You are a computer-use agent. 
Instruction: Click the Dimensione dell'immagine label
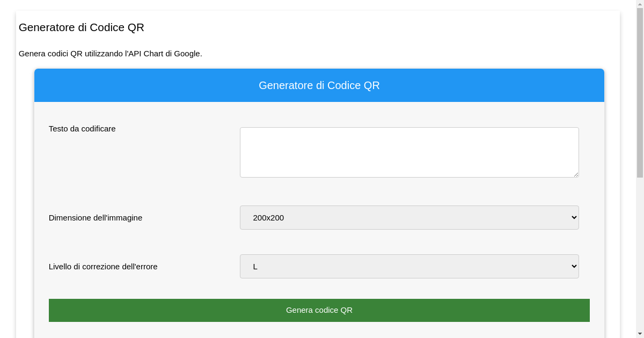coord(96,217)
